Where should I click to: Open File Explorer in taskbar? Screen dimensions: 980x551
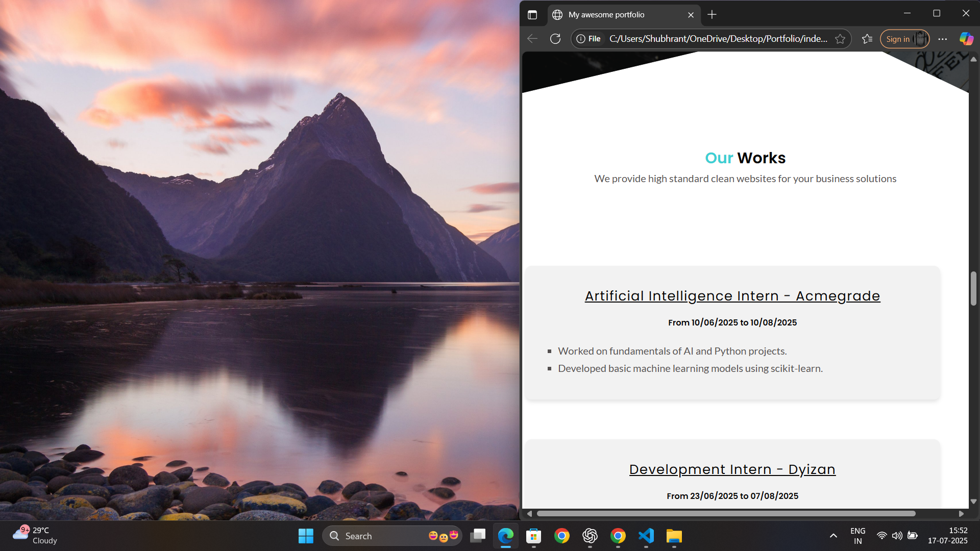pyautogui.click(x=674, y=536)
